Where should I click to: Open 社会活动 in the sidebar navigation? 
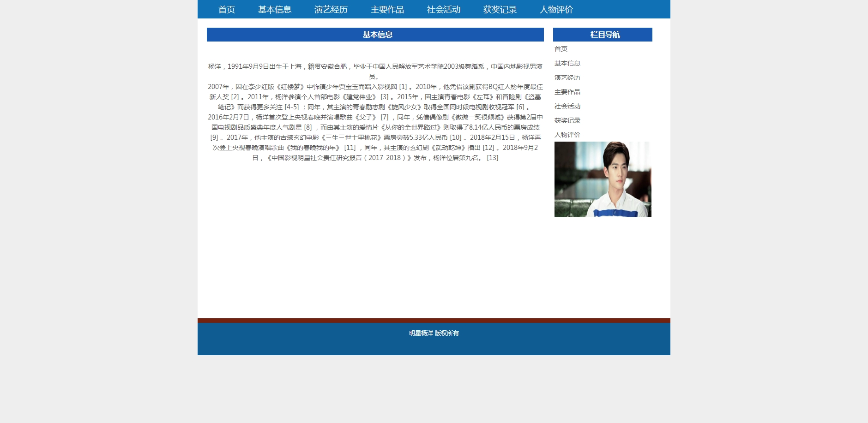(x=567, y=106)
